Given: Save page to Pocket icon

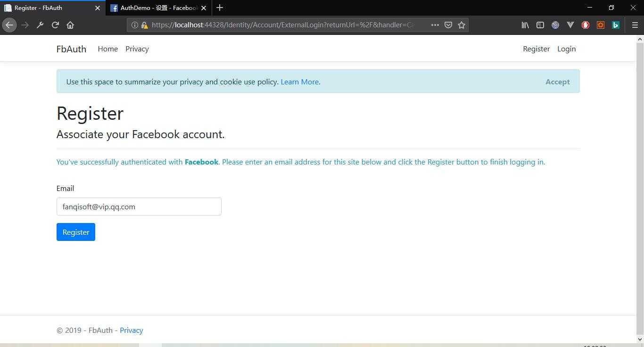Looking at the screenshot, I should [448, 25].
